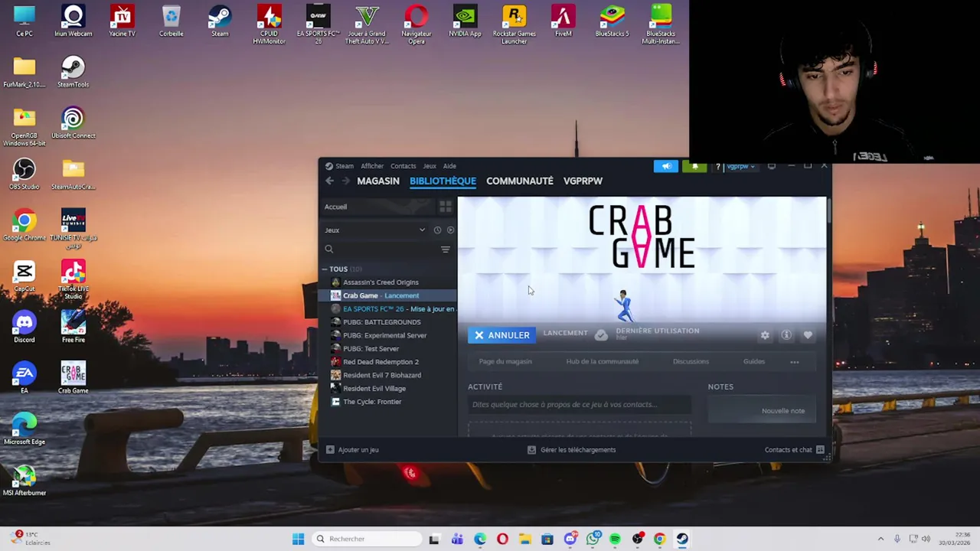Go forward with Steam's right arrow
980x551 pixels.
point(345,181)
